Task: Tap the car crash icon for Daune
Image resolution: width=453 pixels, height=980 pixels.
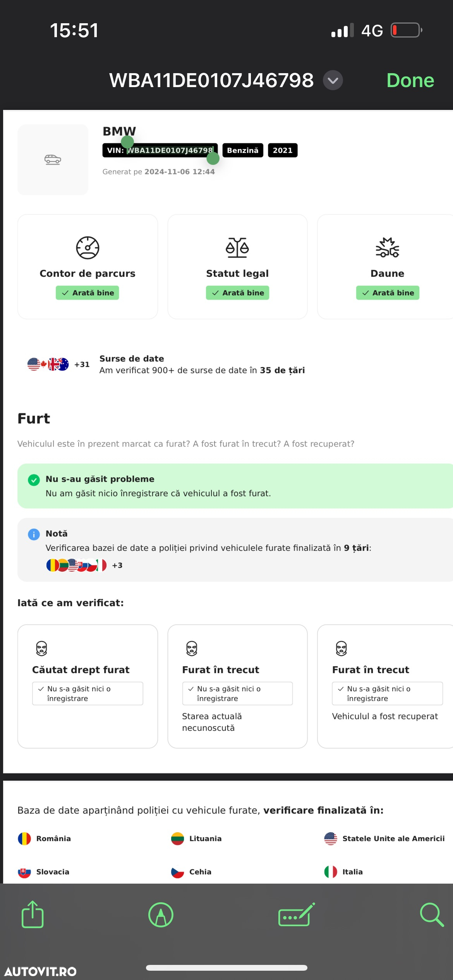Action: pos(387,248)
